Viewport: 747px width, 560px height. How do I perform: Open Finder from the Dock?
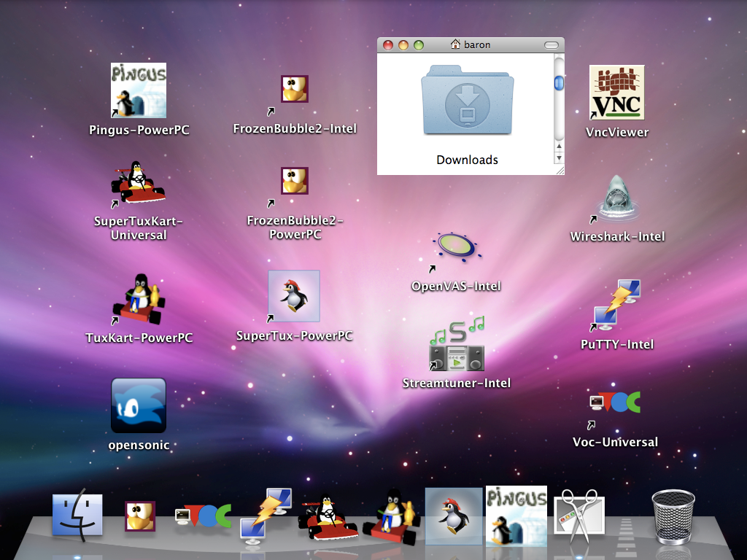click(77, 516)
